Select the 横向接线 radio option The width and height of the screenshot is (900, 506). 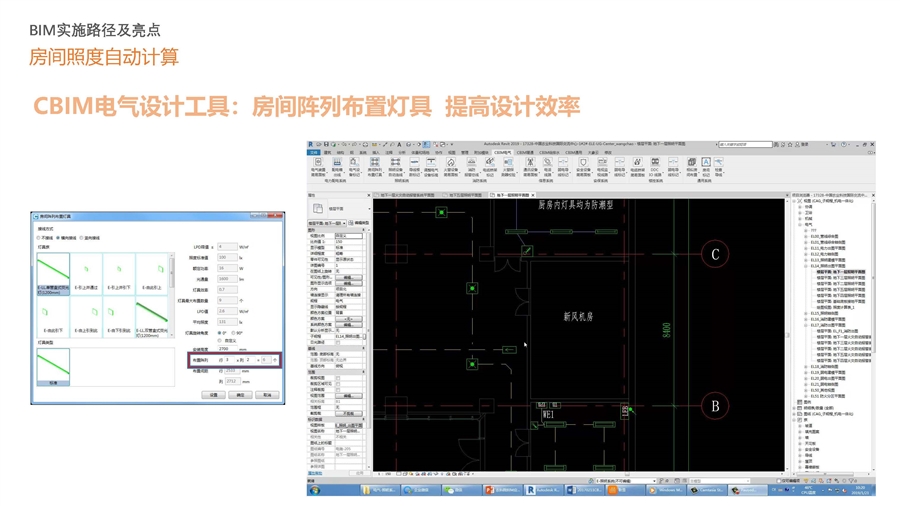(x=58, y=238)
